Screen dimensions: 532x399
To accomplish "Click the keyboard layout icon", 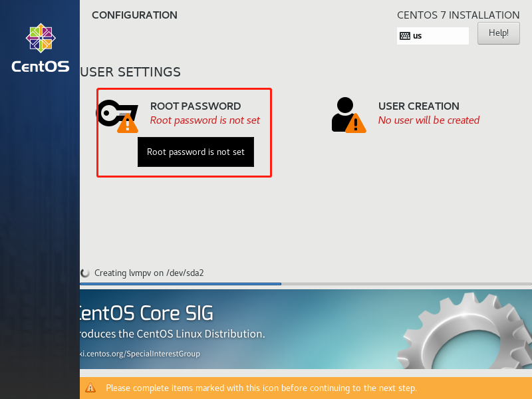I will pyautogui.click(x=405, y=36).
